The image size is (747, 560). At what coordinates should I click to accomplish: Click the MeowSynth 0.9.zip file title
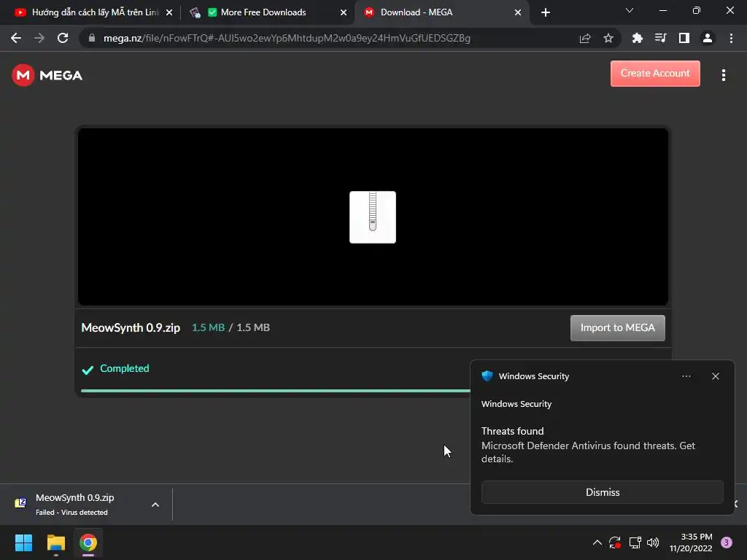click(131, 327)
